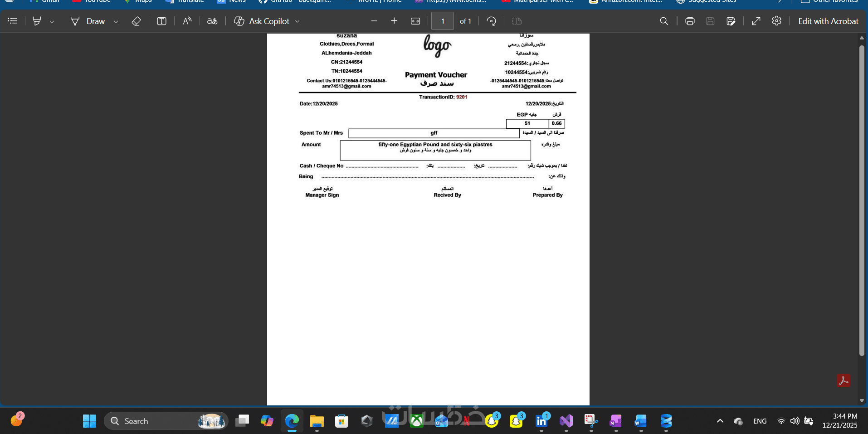
Task: Zoom in on the PDF page
Action: coord(394,21)
